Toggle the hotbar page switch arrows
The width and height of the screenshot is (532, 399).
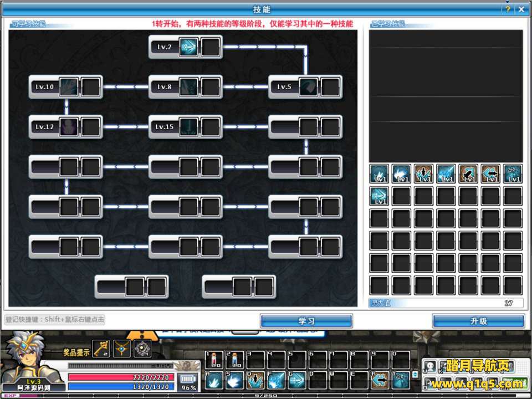[x=415, y=375]
